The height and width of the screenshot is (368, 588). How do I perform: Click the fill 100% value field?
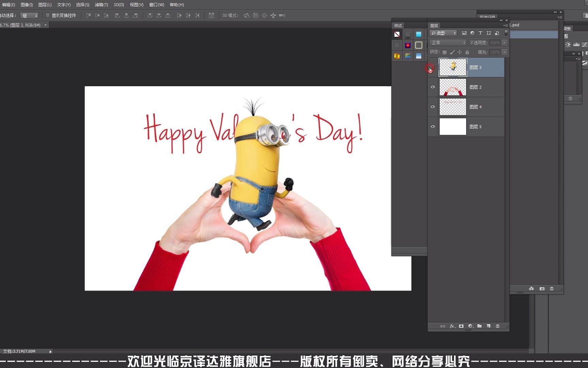[x=495, y=52]
